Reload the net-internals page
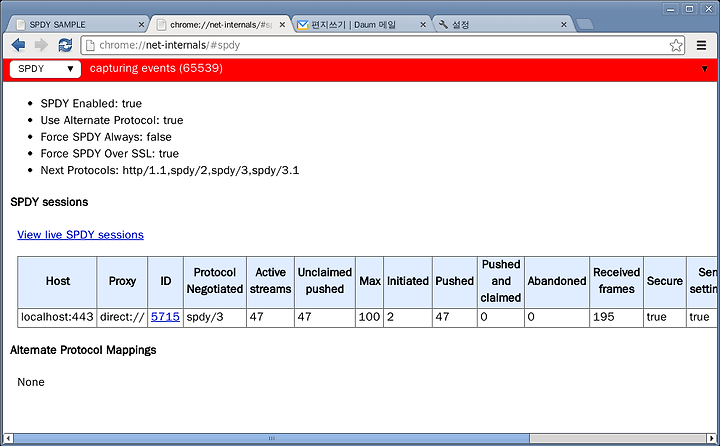720x446 pixels. [x=65, y=45]
